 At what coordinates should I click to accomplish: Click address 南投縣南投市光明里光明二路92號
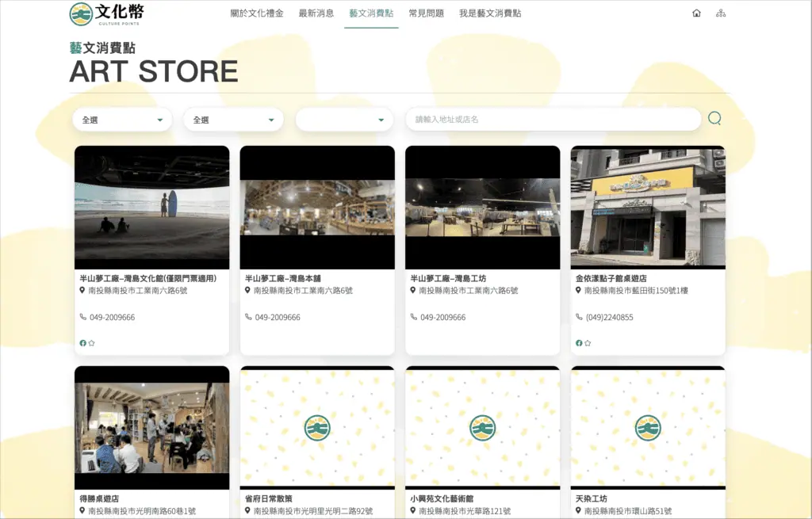pyautogui.click(x=312, y=511)
